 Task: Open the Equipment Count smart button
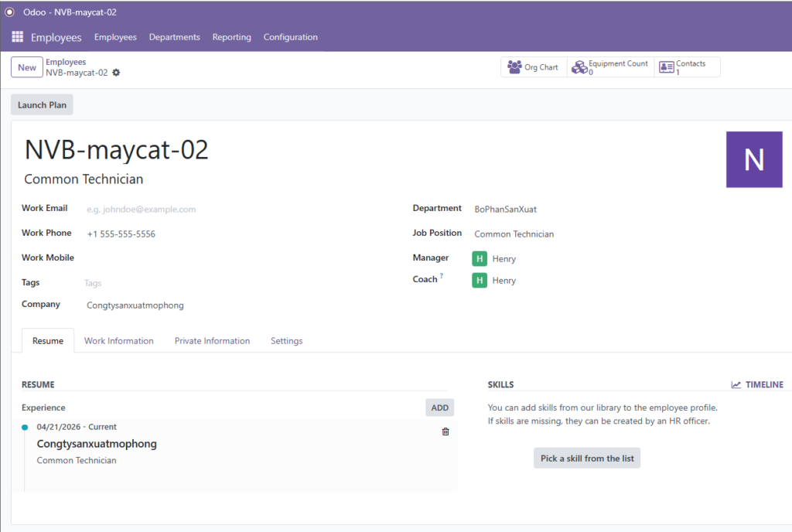(610, 67)
